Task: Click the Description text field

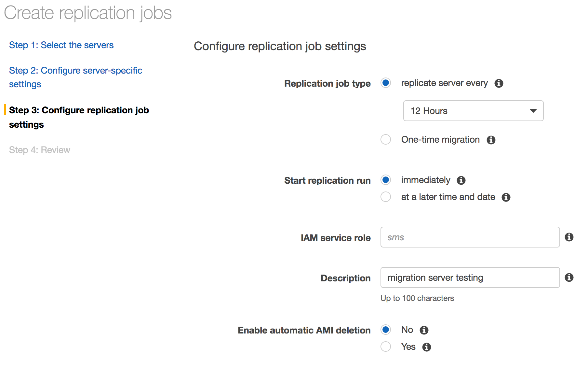Action: 470,277
